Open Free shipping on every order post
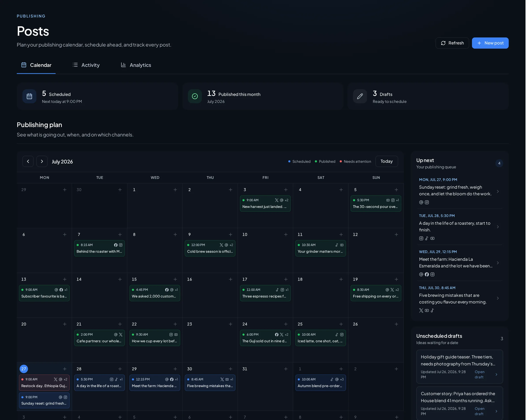This screenshot has height=420, width=529. click(376, 293)
